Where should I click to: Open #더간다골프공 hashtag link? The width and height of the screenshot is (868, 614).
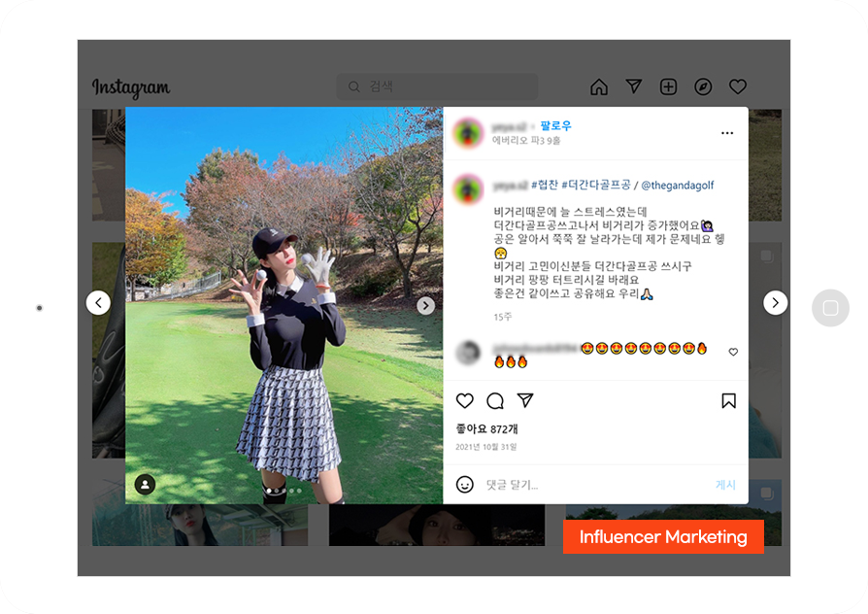[595, 186]
